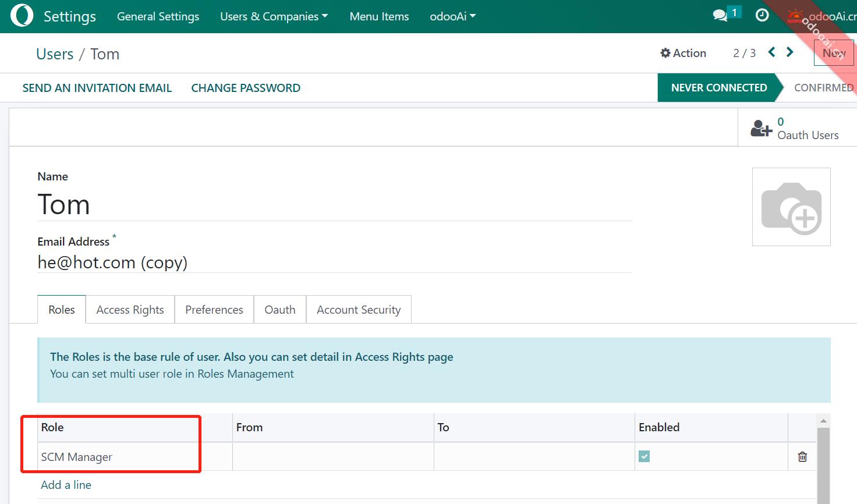This screenshot has height=504, width=857.
Task: Upload a user avatar photo
Action: (791, 207)
